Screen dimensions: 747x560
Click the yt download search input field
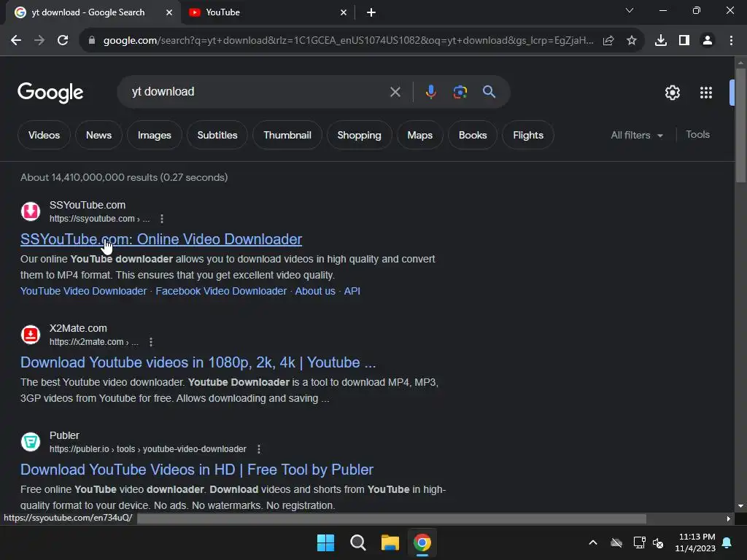click(258, 91)
